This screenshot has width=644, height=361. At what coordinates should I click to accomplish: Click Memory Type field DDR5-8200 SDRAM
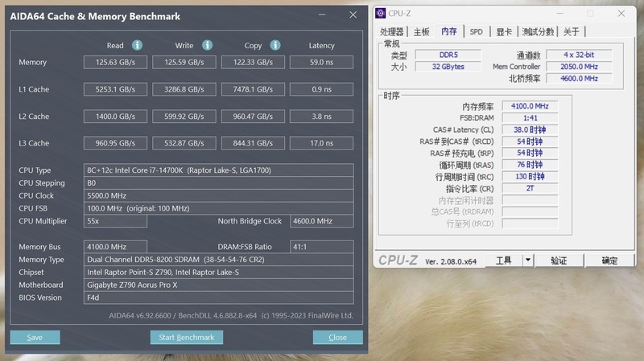click(x=218, y=259)
